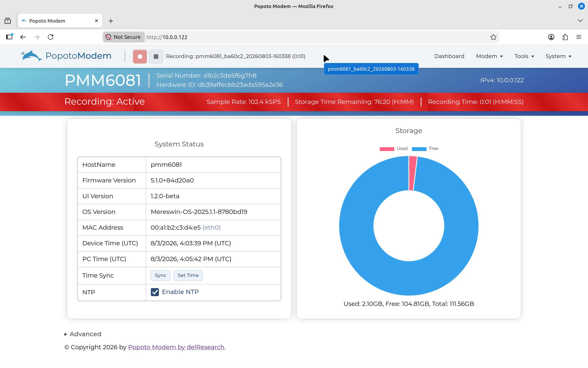
Task: Click the Storage card heading
Action: tap(409, 131)
